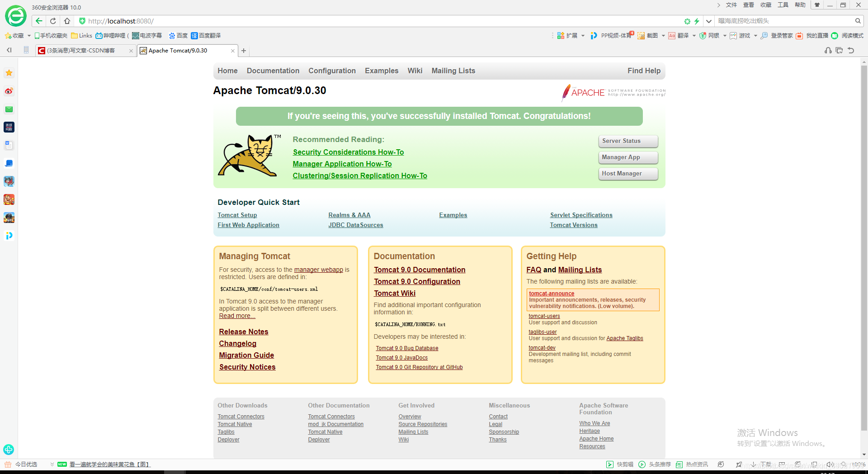Click the search magnifier in search box
The image size is (868, 474).
tap(858, 21)
